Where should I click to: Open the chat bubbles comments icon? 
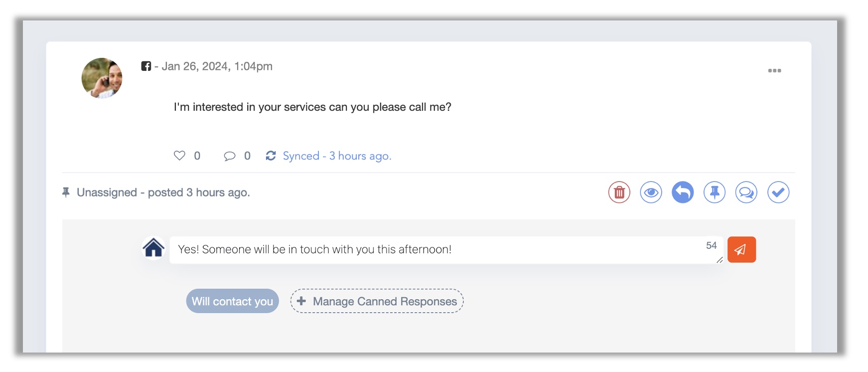coord(746,192)
